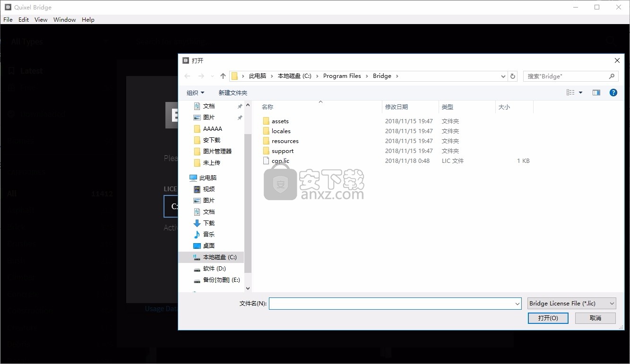630x364 pixels.
Task: Click the LIC 文件 type cell
Action: [x=453, y=161]
